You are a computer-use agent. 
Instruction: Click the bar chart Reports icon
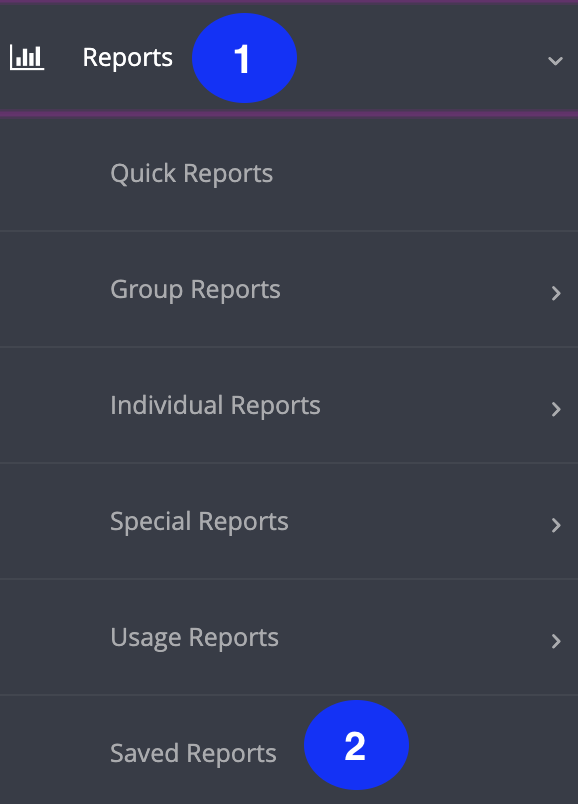pyautogui.click(x=27, y=57)
